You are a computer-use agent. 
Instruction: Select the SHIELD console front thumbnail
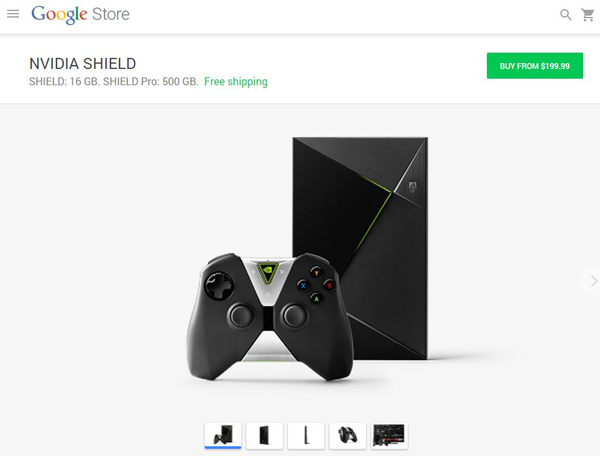pos(264,435)
